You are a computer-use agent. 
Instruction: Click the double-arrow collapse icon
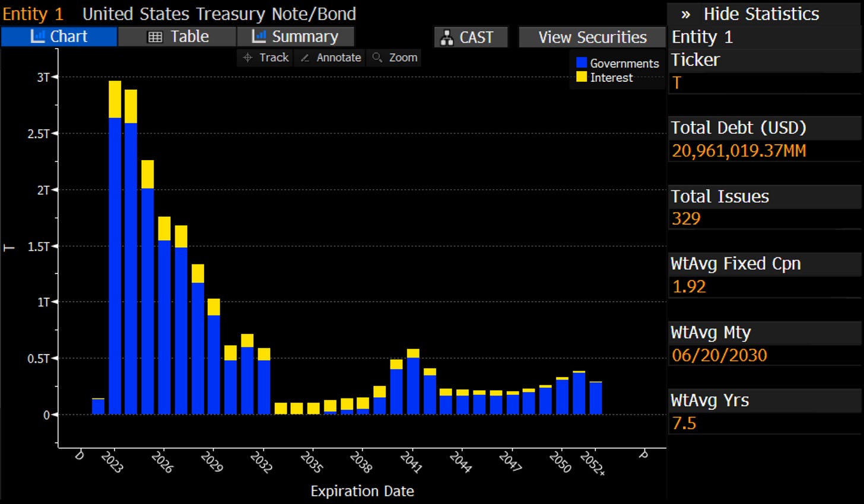point(686,15)
